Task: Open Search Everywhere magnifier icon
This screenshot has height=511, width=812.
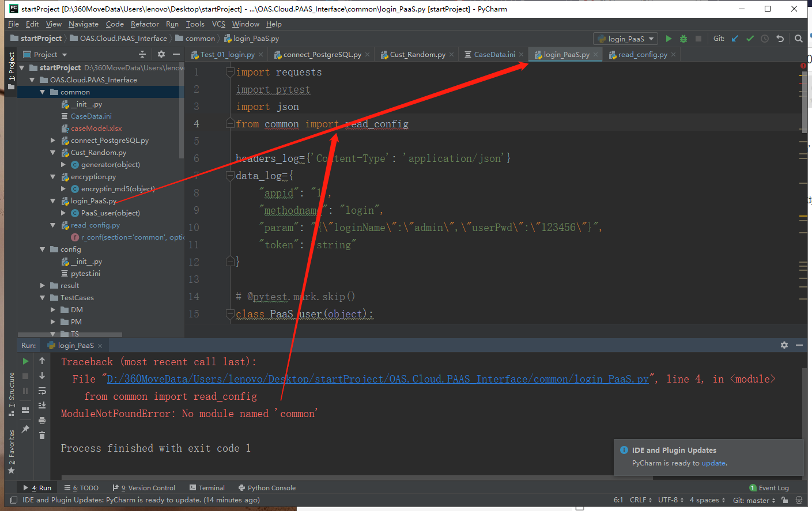Action: tap(798, 39)
